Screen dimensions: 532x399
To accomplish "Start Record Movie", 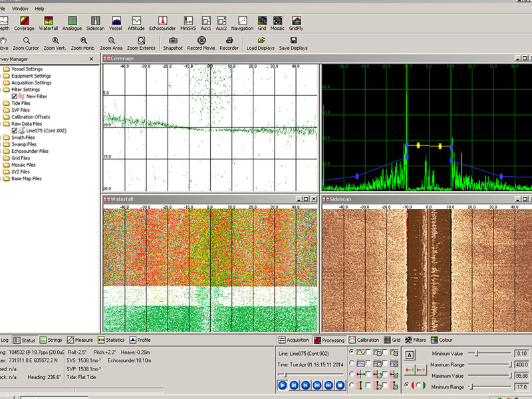I will [x=201, y=42].
